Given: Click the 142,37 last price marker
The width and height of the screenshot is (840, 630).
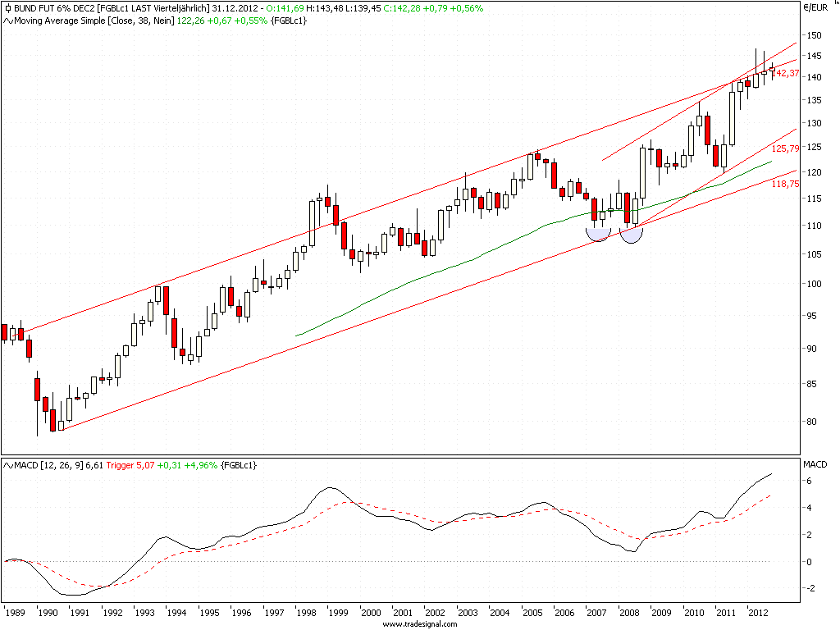Looking at the screenshot, I should tap(783, 75).
